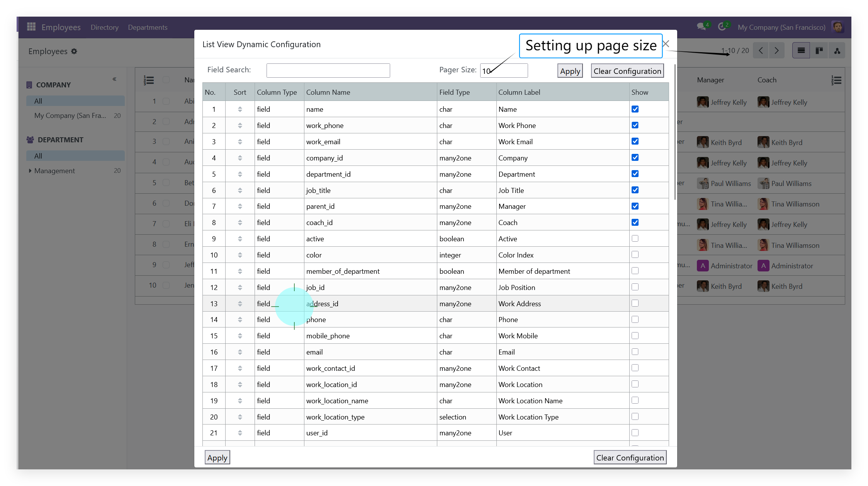Click sort handle for color row

pos(240,255)
